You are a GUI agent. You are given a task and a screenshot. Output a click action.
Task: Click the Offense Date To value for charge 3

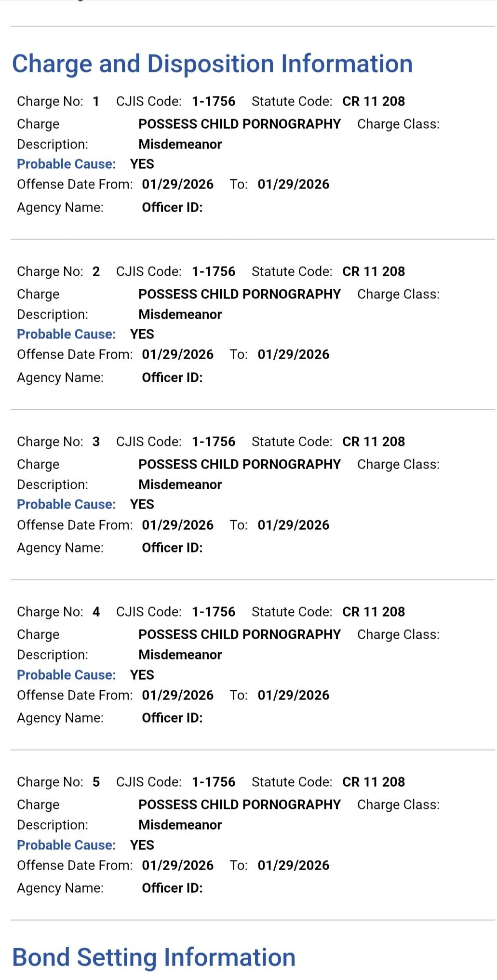tap(293, 525)
